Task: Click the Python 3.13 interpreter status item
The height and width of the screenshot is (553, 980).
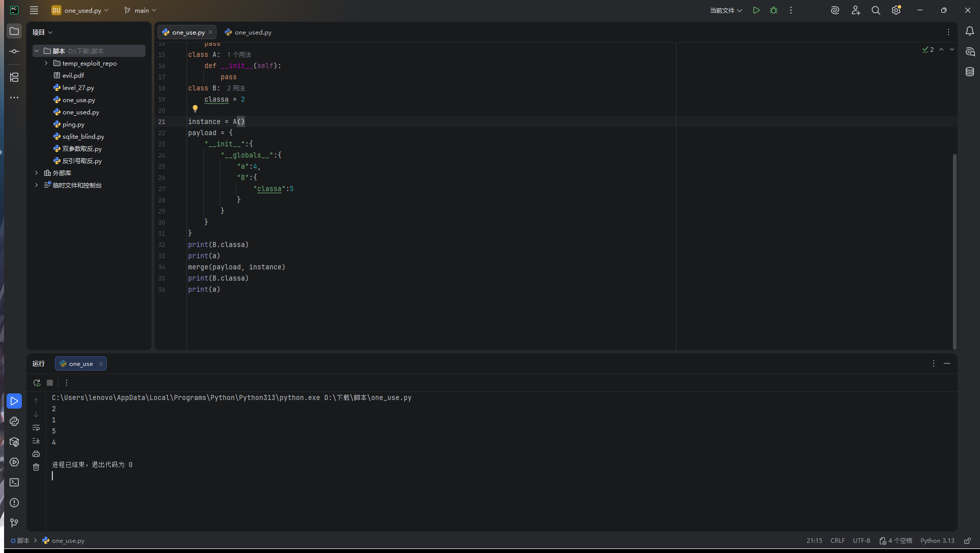Action: pyautogui.click(x=937, y=541)
